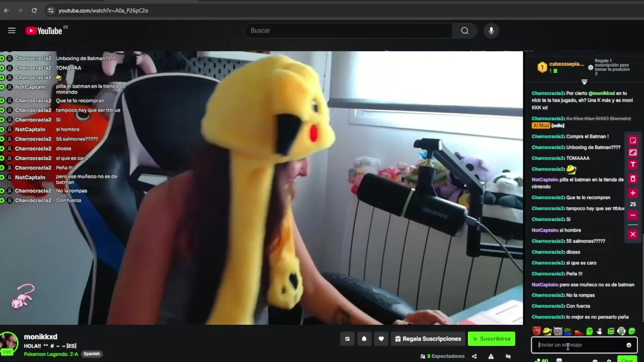Click NotCaptain in 'si hombre' chat message

coord(544,230)
